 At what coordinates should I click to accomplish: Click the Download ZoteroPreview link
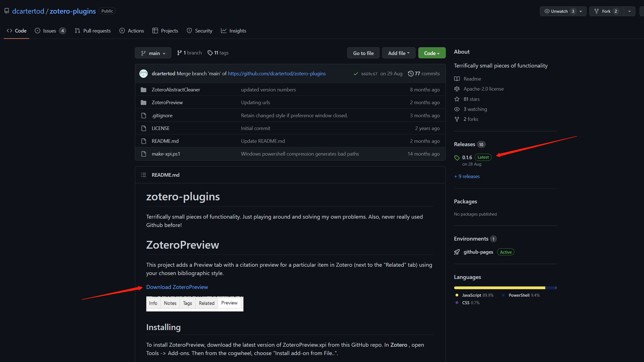click(177, 287)
